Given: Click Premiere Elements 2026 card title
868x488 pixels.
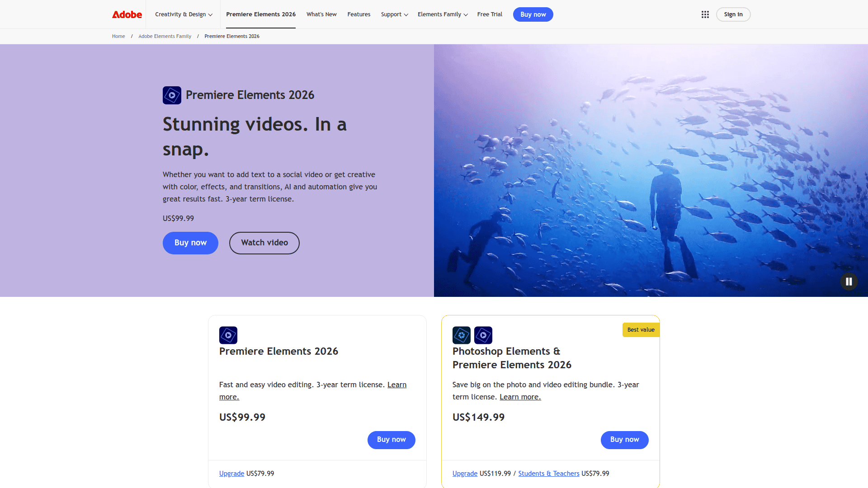Looking at the screenshot, I should click(x=278, y=352).
